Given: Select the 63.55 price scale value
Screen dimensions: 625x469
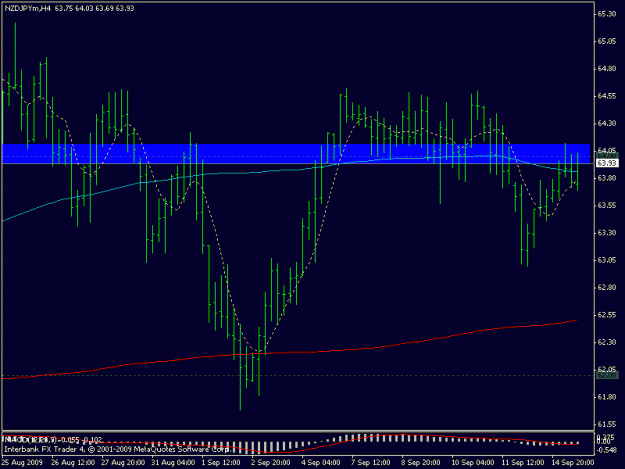Looking at the screenshot, I should coord(606,206).
